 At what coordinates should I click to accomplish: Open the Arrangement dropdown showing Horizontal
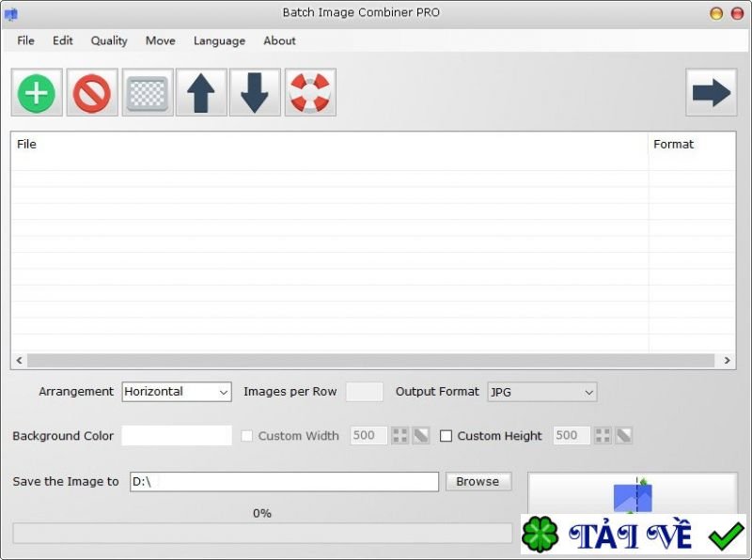point(177,392)
